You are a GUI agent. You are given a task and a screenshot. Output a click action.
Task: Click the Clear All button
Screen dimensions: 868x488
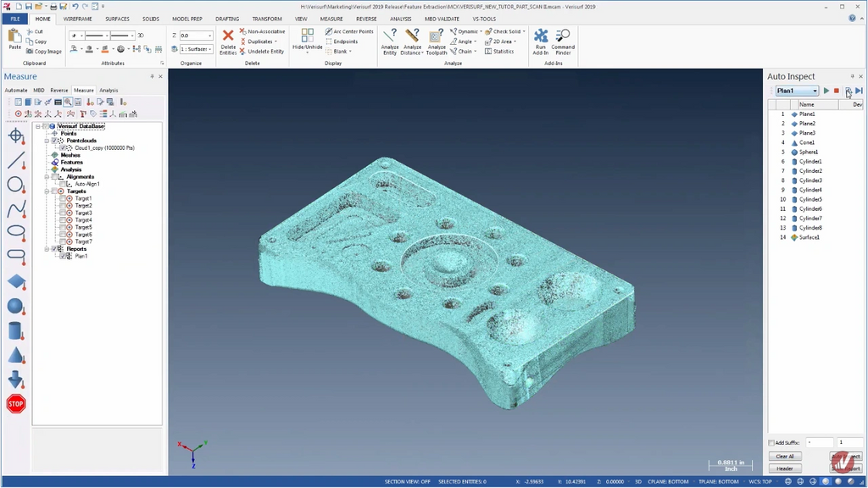click(x=785, y=457)
